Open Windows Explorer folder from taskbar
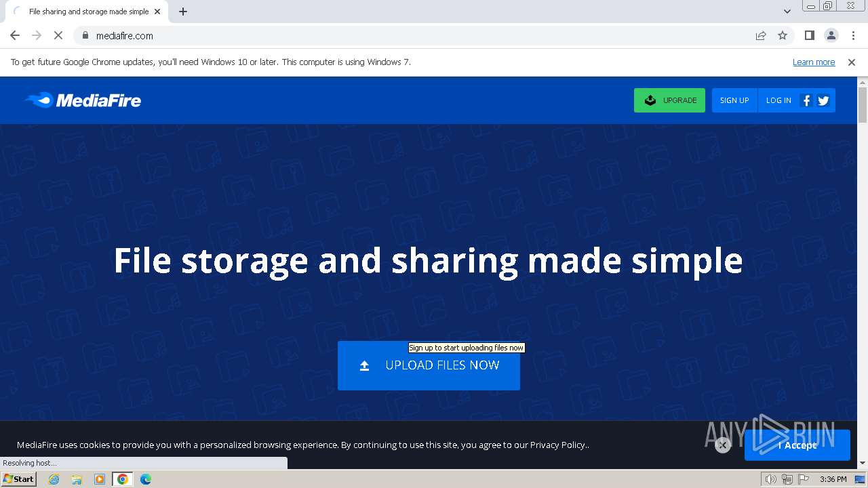Image resolution: width=868 pixels, height=488 pixels. 77,479
